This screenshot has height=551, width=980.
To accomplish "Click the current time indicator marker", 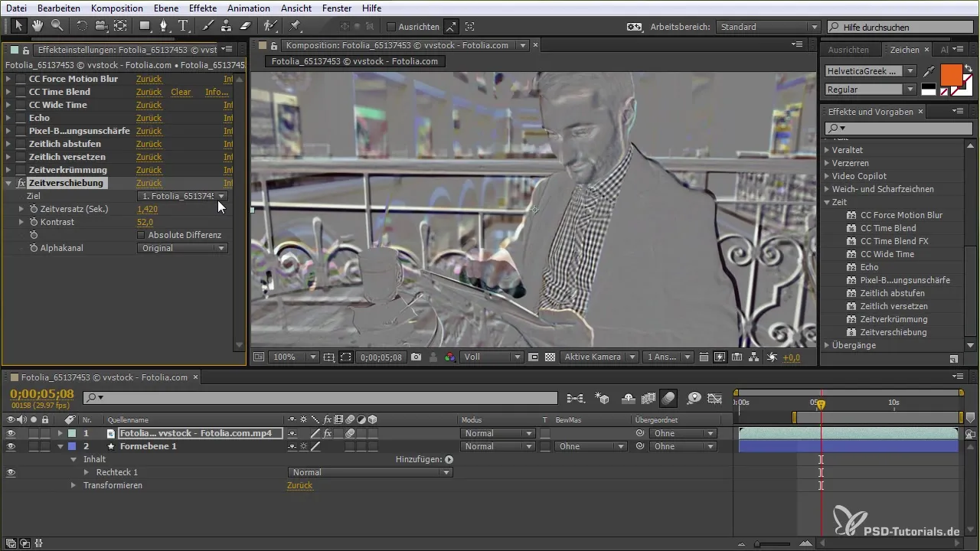I will point(821,403).
